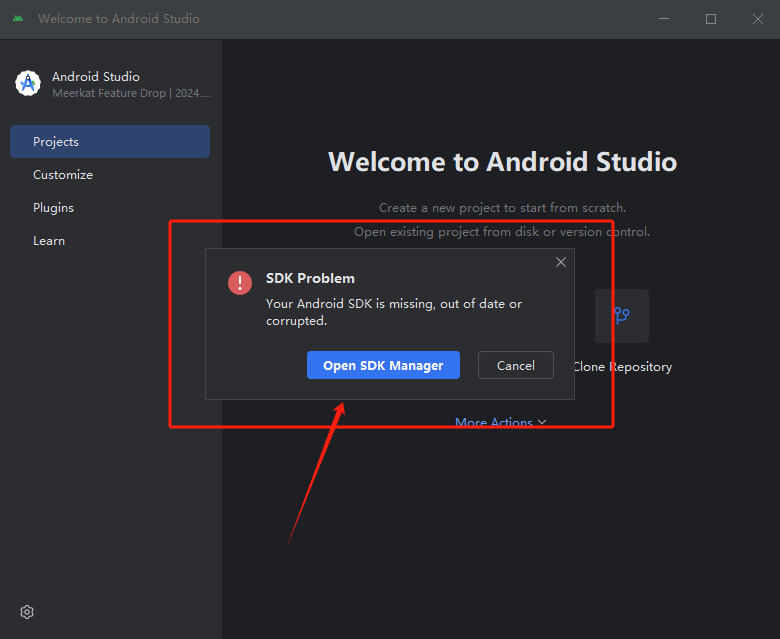The height and width of the screenshot is (639, 780).
Task: Click the Clone Repository label
Action: (x=622, y=367)
